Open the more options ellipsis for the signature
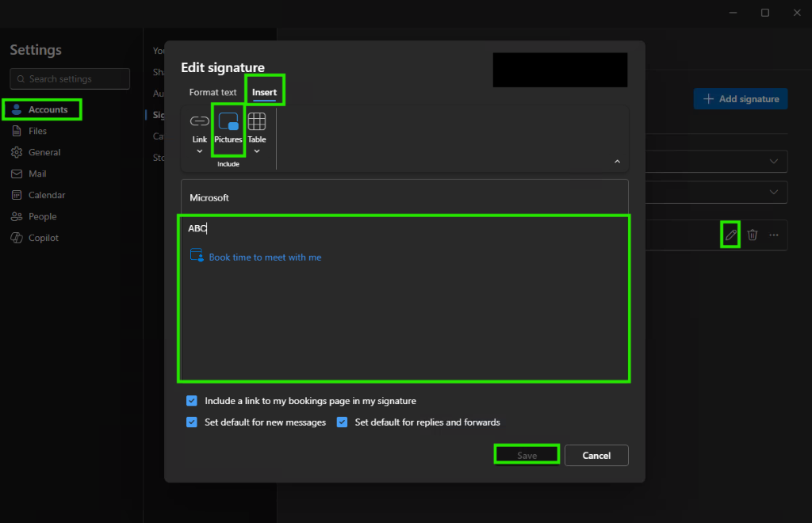 pos(774,235)
